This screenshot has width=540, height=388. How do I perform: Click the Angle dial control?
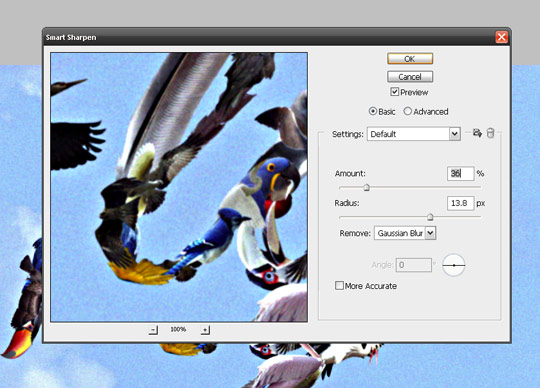pyautogui.click(x=454, y=265)
